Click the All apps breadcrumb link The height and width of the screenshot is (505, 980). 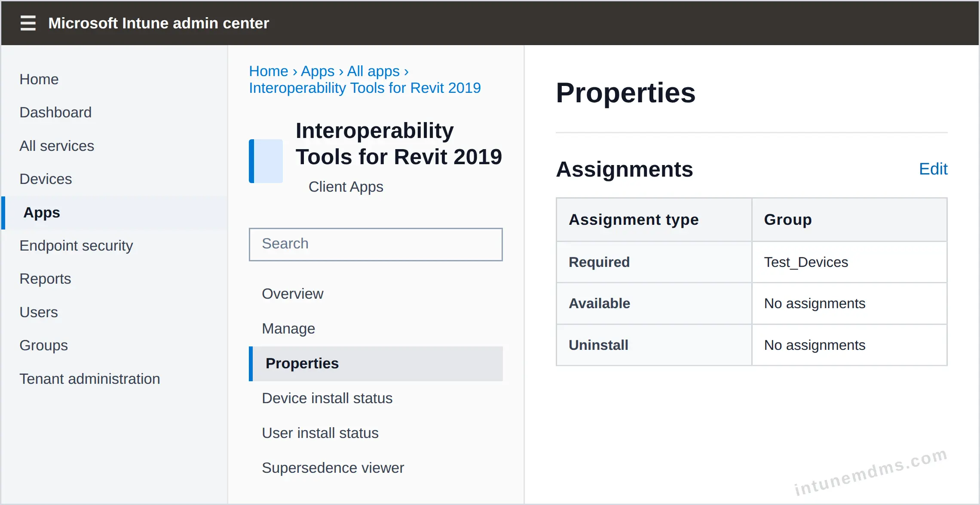[x=373, y=71]
